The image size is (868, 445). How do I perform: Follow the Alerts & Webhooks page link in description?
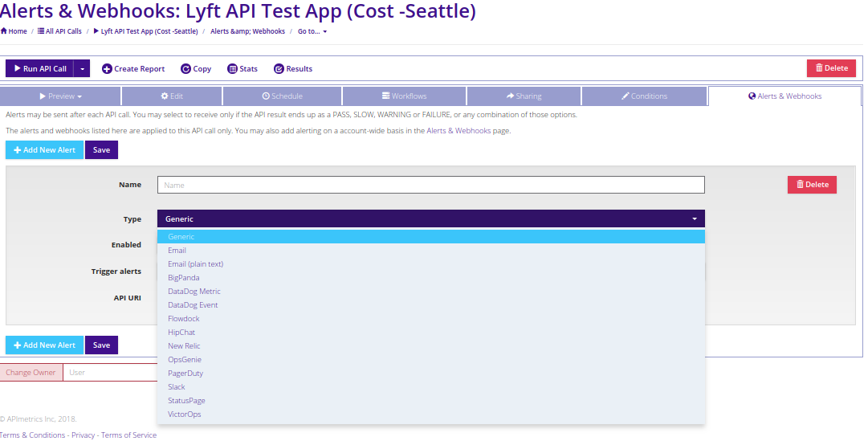tap(458, 131)
